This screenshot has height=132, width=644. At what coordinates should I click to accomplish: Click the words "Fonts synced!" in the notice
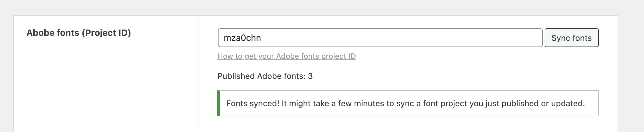coord(253,103)
